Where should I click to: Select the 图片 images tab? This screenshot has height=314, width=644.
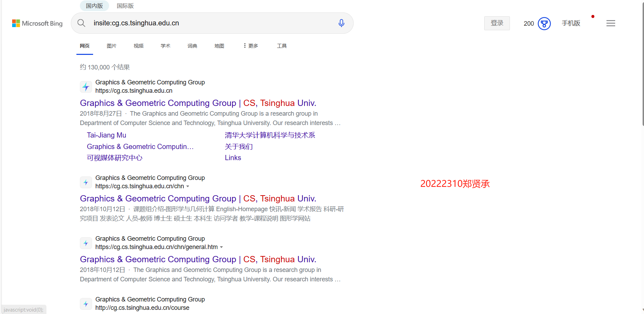pos(112,46)
